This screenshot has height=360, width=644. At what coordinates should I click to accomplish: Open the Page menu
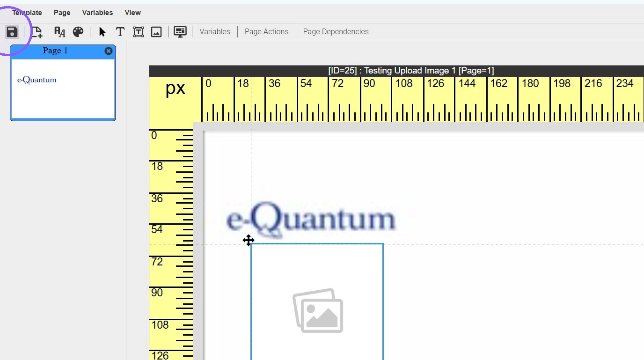(x=62, y=13)
